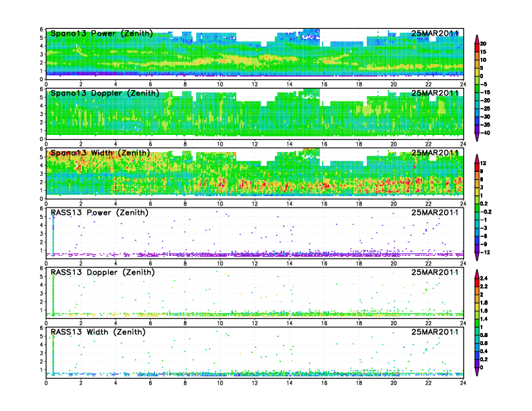Select the 25MAR2011 date in Spano13 Doppler panel
532x411 pixels.
pyautogui.click(x=435, y=93)
